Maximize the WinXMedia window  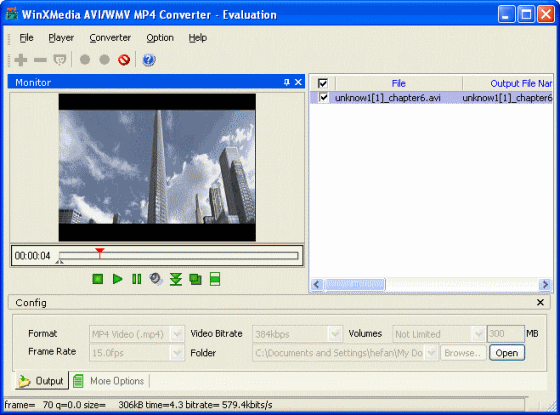(x=526, y=14)
